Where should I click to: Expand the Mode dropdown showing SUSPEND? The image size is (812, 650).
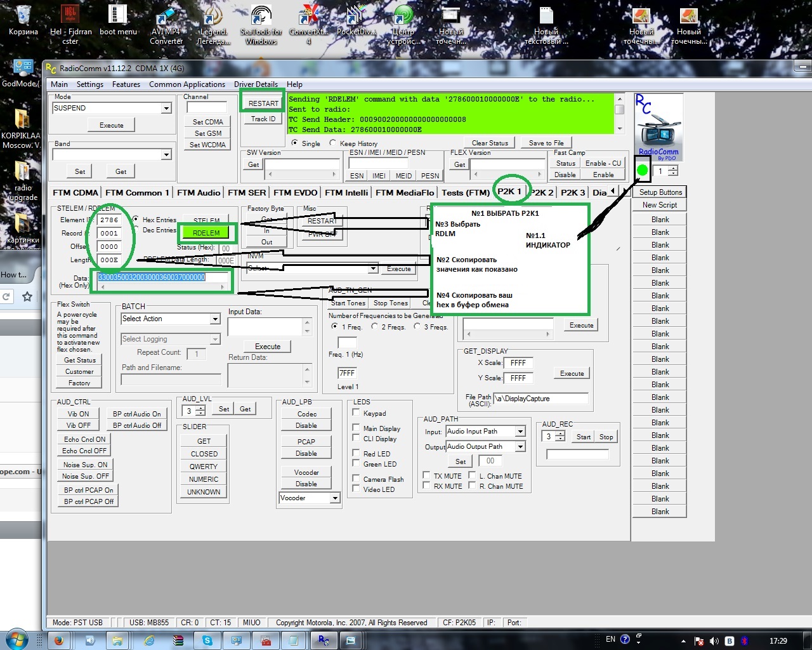click(166, 109)
